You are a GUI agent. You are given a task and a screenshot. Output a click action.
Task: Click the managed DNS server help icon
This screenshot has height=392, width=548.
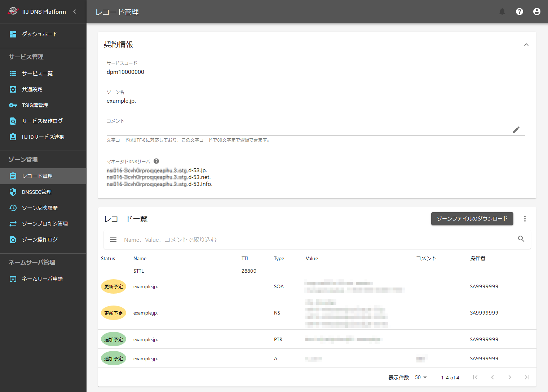(156, 161)
